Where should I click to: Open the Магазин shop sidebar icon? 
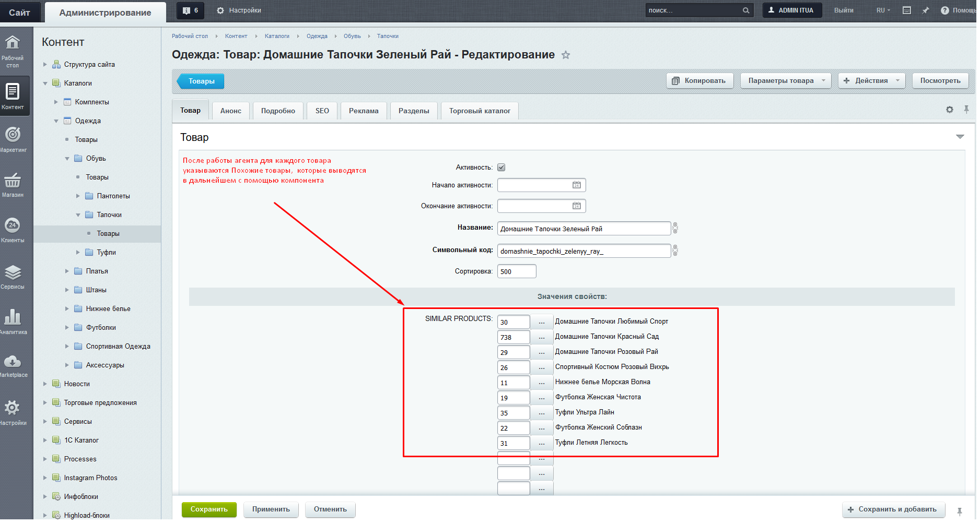[x=13, y=185]
